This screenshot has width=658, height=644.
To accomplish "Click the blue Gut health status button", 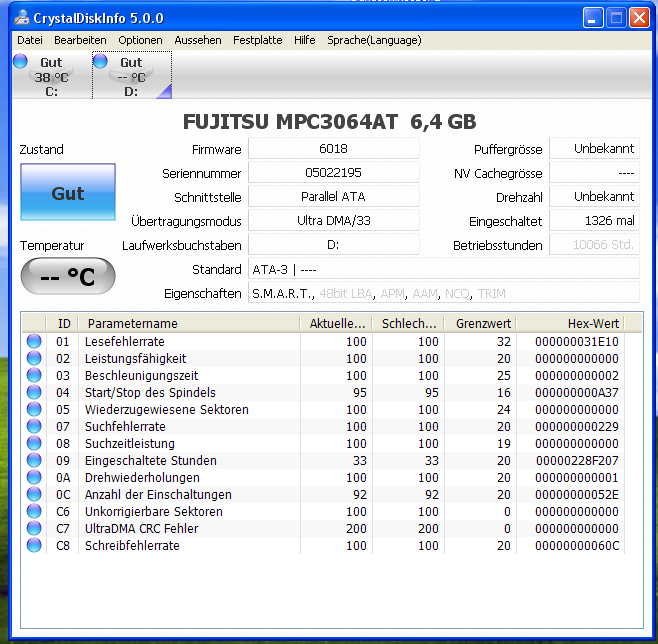I will [67, 194].
